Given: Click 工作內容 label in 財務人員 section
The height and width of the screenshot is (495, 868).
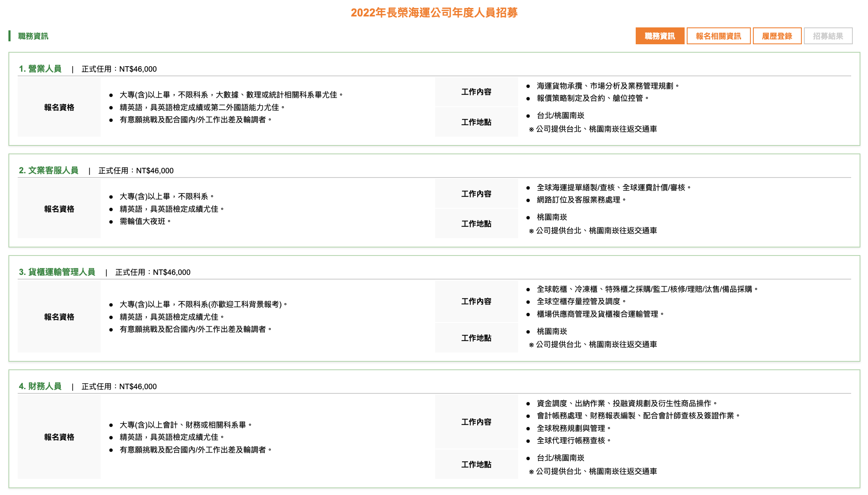Looking at the screenshot, I should pos(476,422).
